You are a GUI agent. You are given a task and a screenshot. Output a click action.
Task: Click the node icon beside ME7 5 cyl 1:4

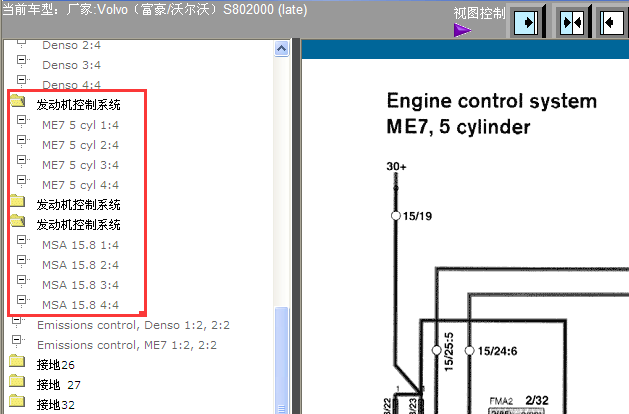[22, 120]
